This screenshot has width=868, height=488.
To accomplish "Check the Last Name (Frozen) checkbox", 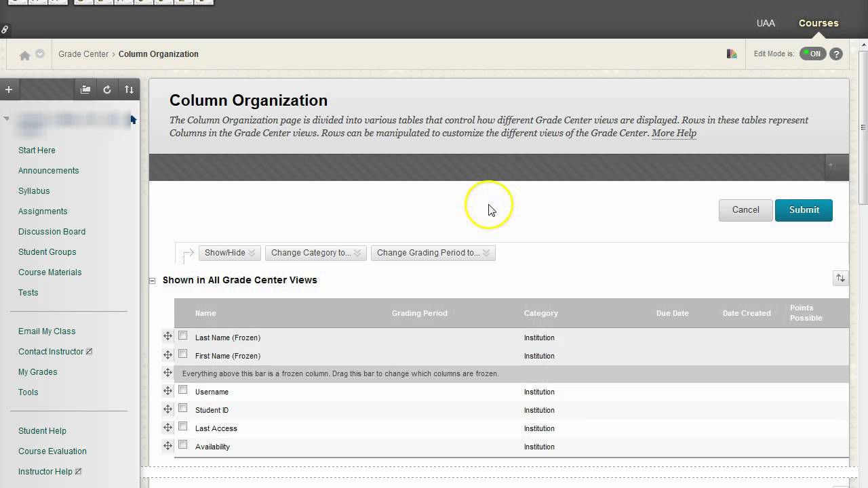I will point(182,335).
